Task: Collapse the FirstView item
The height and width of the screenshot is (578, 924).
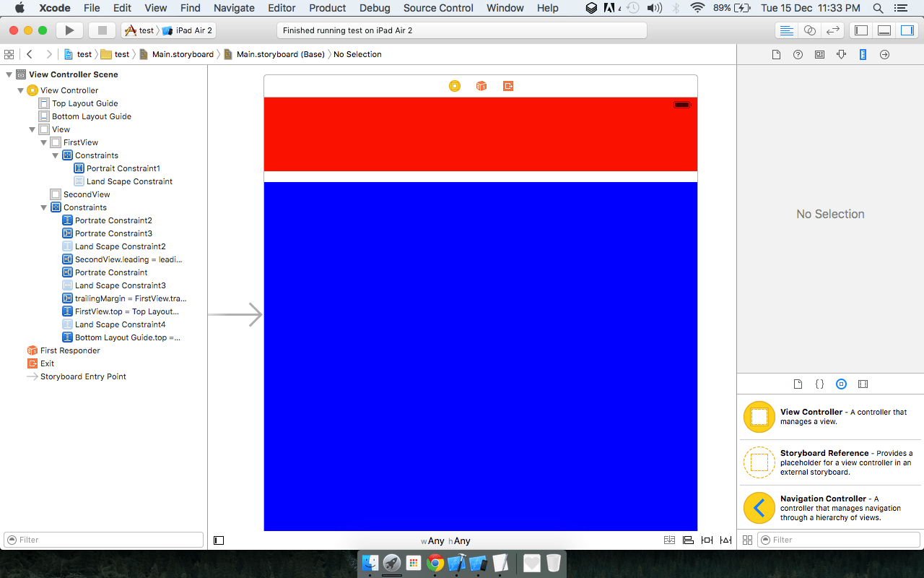Action: [x=43, y=142]
